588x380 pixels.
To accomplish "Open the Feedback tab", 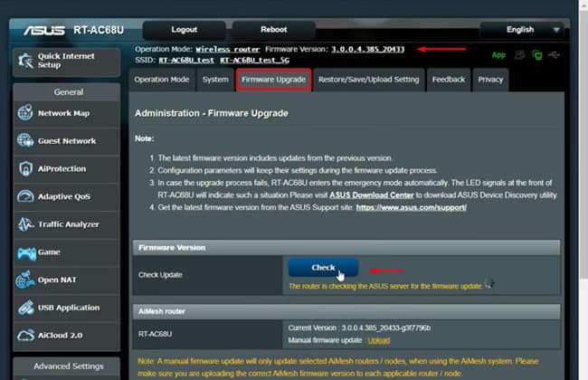I will (x=448, y=80).
